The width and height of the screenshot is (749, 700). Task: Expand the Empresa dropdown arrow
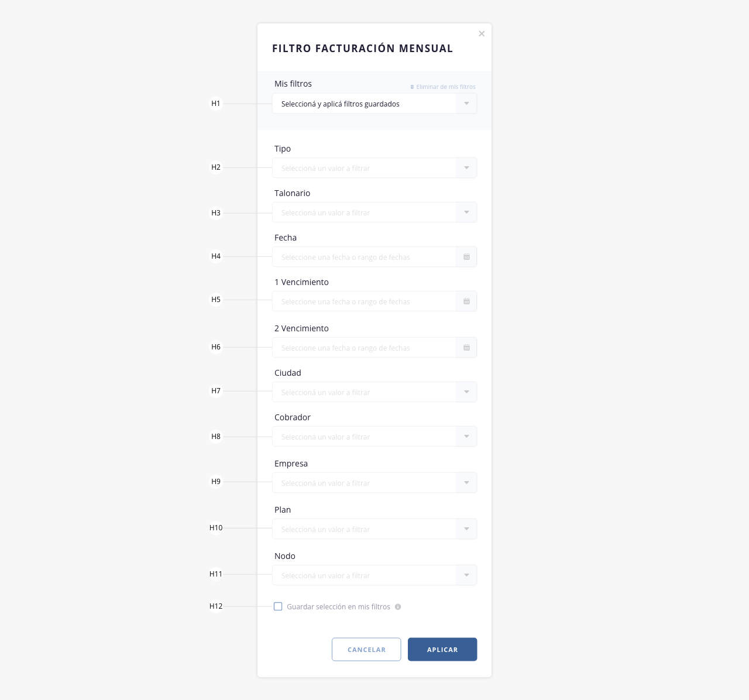click(466, 483)
